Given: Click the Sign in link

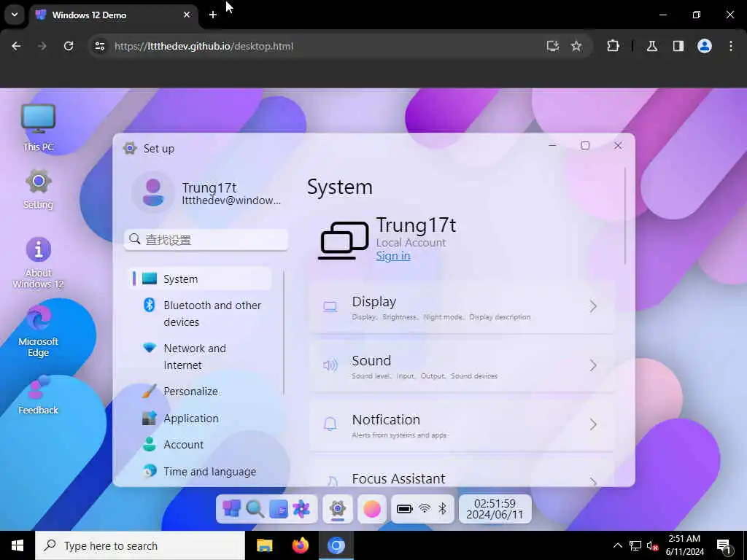Looking at the screenshot, I should [393, 256].
